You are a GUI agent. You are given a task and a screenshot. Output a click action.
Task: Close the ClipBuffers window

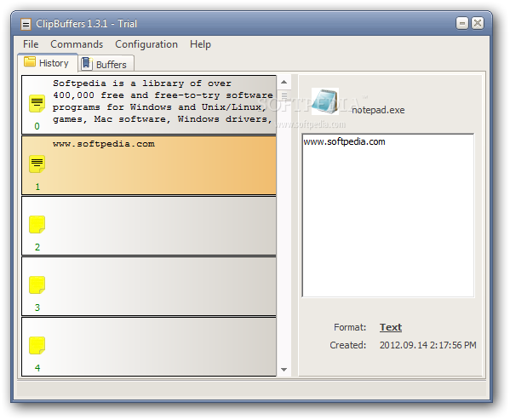click(478, 23)
